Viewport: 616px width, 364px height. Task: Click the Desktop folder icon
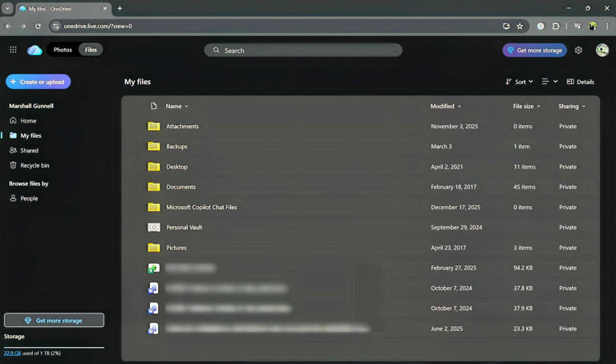[154, 167]
